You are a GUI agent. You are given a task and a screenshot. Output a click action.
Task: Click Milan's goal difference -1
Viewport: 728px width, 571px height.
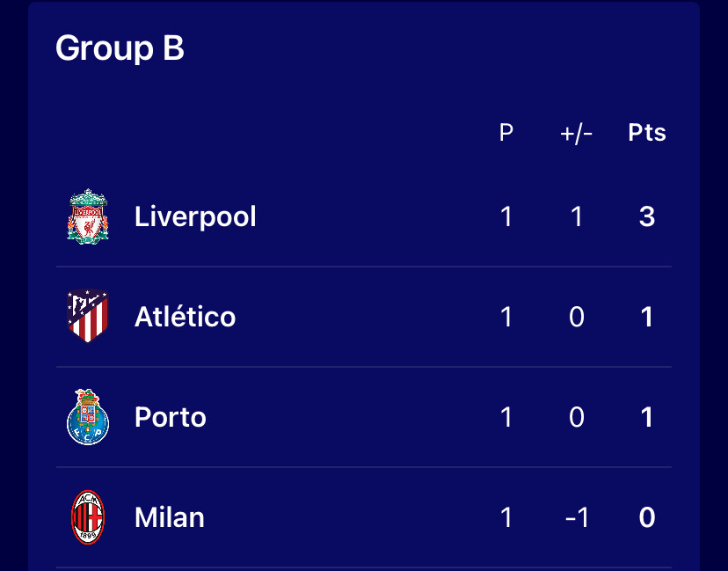click(x=577, y=517)
